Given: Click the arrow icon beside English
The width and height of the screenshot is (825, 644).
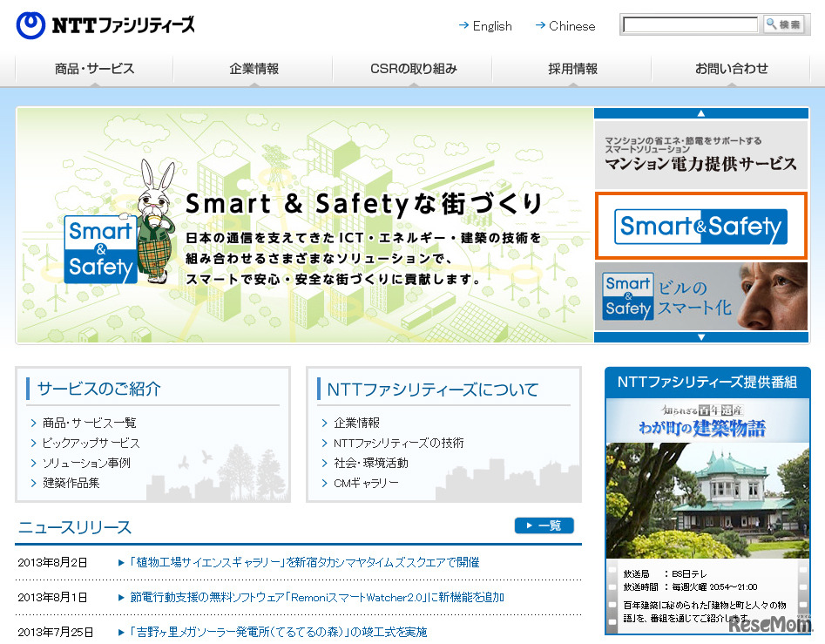Looking at the screenshot, I should [x=463, y=26].
